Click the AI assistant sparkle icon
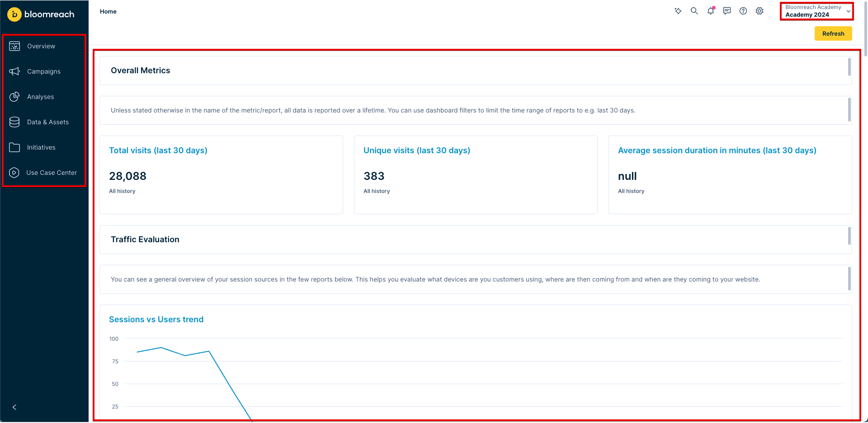This screenshot has height=423, width=868. pos(678,11)
